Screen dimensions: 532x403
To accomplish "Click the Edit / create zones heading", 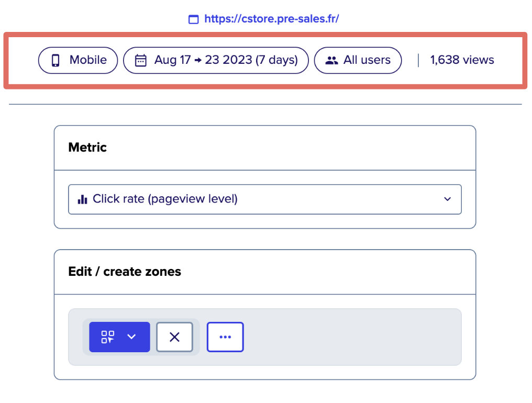I will coord(125,272).
